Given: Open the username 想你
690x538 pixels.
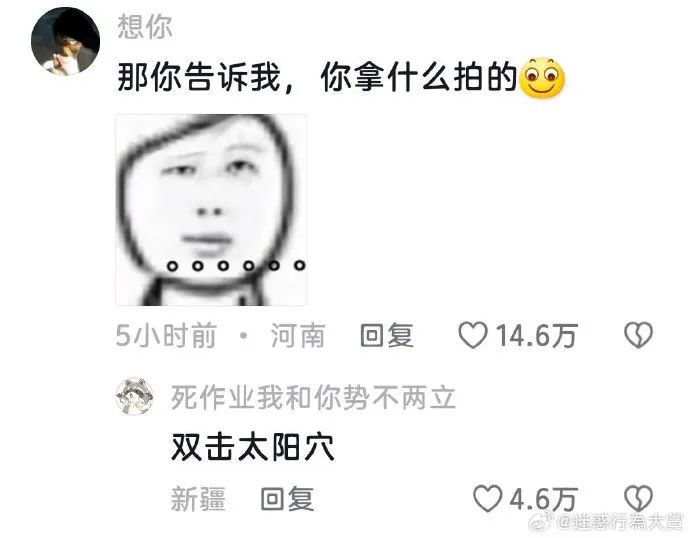Looking at the screenshot, I should [x=145, y=26].
